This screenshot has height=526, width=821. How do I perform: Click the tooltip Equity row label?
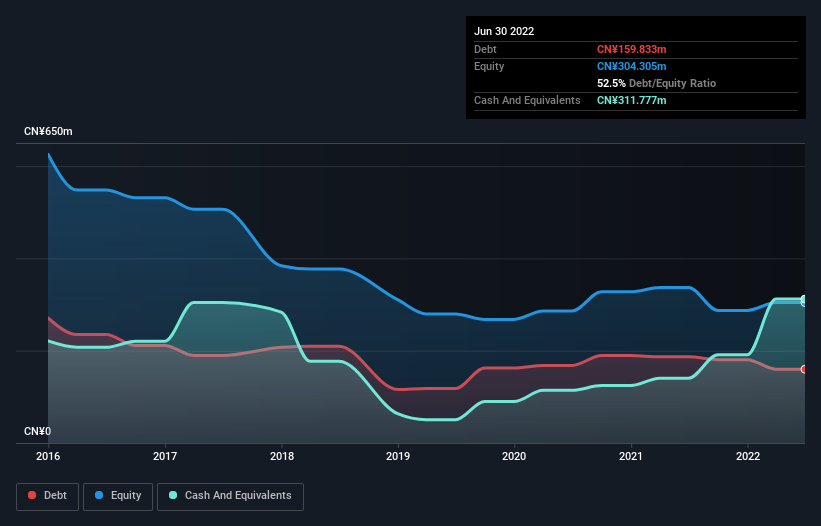(489, 66)
